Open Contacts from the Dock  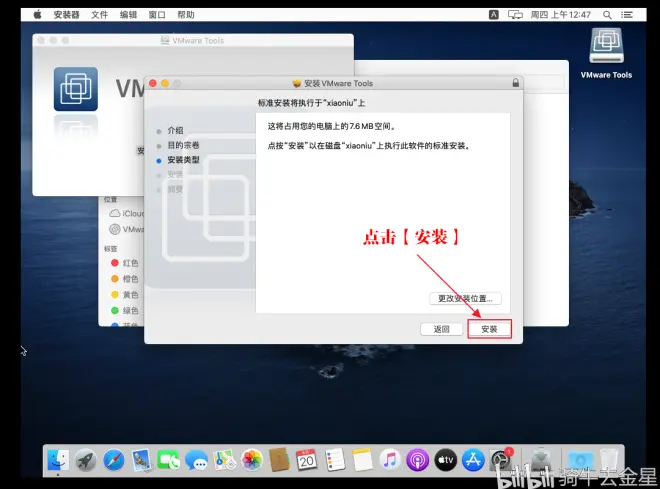click(279, 460)
